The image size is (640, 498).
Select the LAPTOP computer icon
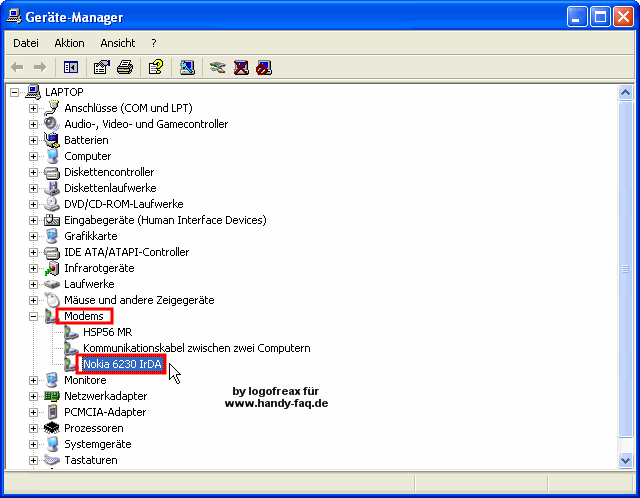(33, 92)
